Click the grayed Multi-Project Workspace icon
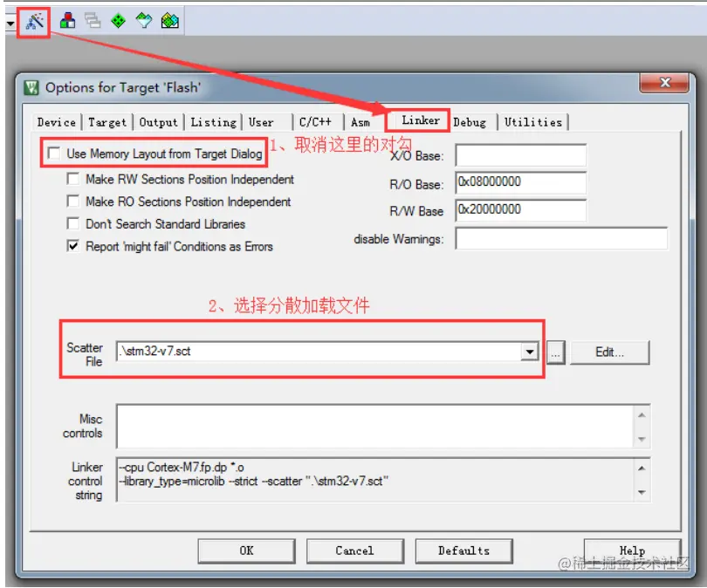This screenshot has width=707, height=588. (x=93, y=21)
